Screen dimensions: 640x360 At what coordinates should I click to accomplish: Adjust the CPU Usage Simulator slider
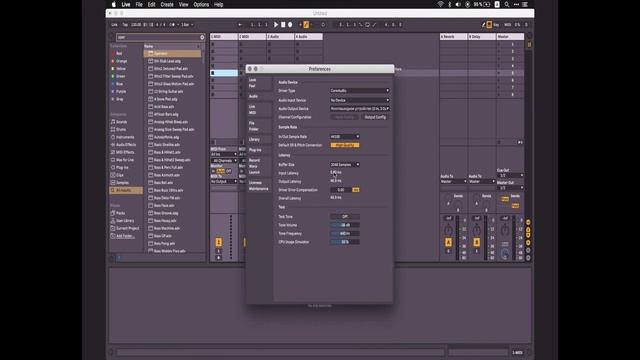pyautogui.click(x=345, y=242)
